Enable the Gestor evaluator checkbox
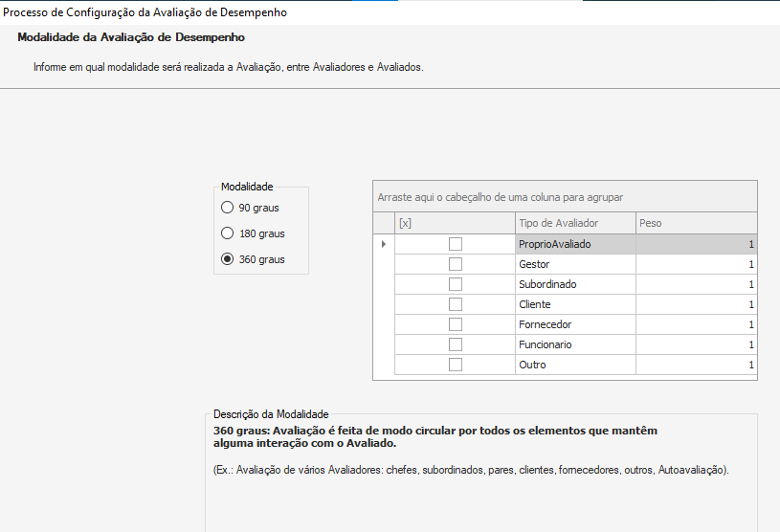This screenshot has width=780, height=532. pyautogui.click(x=456, y=264)
